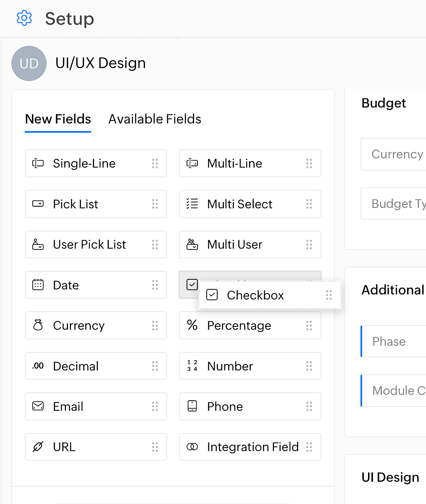
Task: Select the User Pick List field
Action: [x=96, y=244]
